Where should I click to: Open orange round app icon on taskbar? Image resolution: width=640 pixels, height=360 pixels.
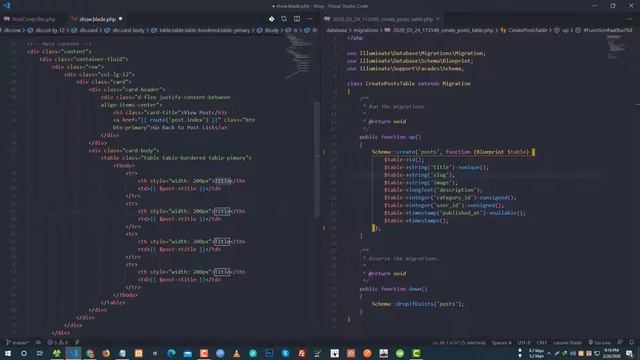tap(367, 353)
